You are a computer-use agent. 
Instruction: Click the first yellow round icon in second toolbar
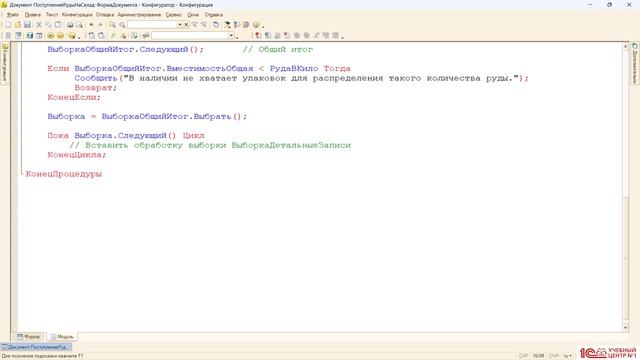51,36
